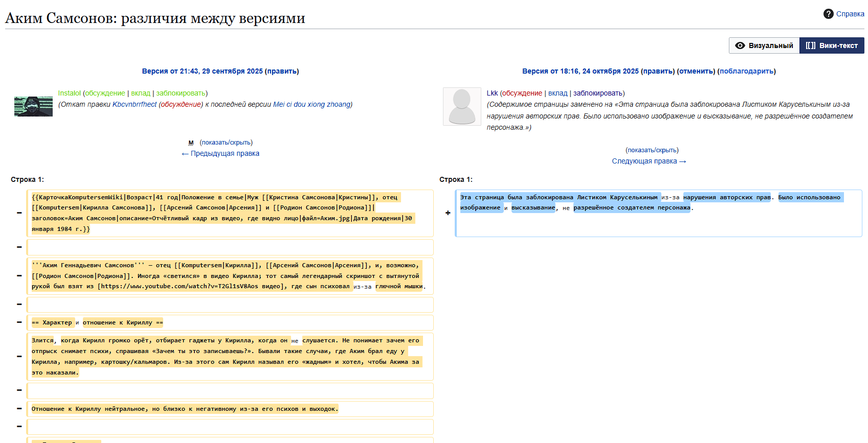Go to next edit
868x443 pixels.
(649, 161)
